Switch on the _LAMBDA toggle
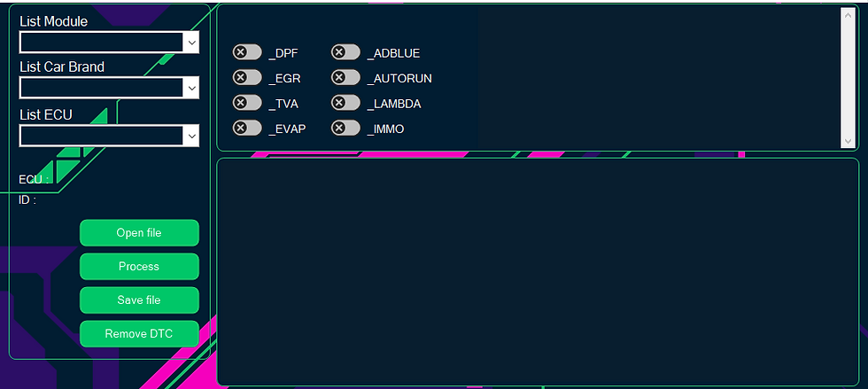 (x=345, y=103)
